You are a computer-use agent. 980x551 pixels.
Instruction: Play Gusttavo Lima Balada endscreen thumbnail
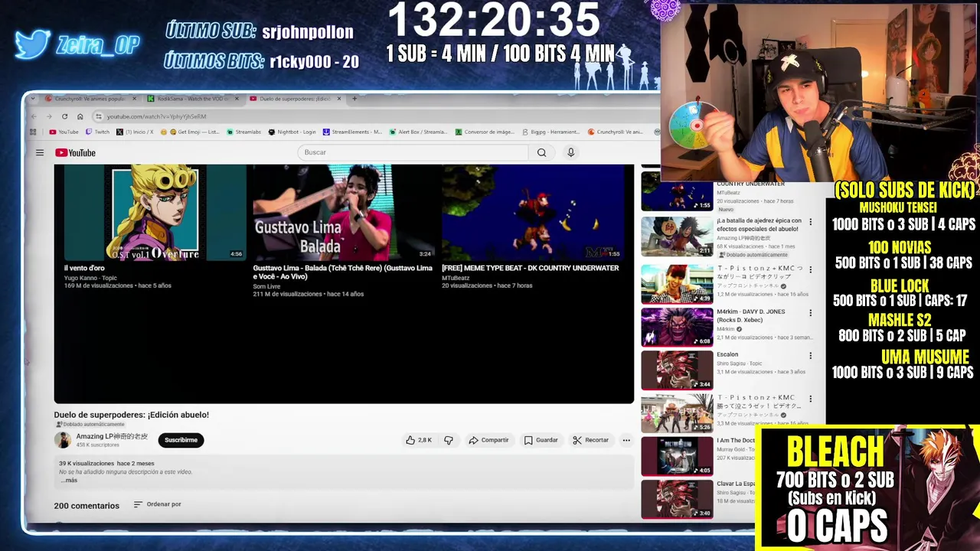(344, 212)
